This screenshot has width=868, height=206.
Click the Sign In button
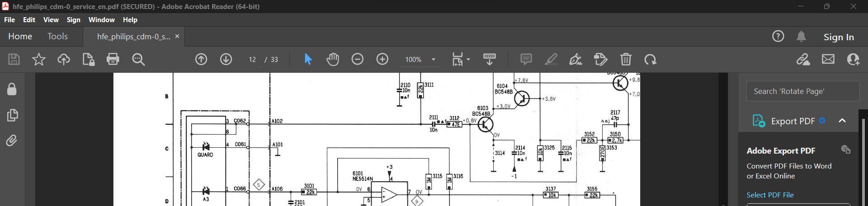coord(839,37)
